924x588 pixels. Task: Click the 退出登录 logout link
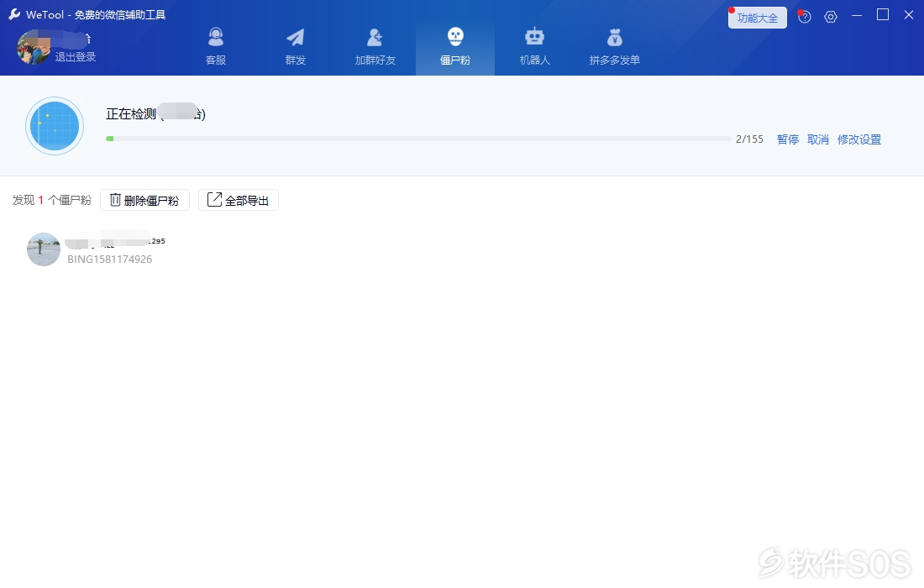coord(76,56)
